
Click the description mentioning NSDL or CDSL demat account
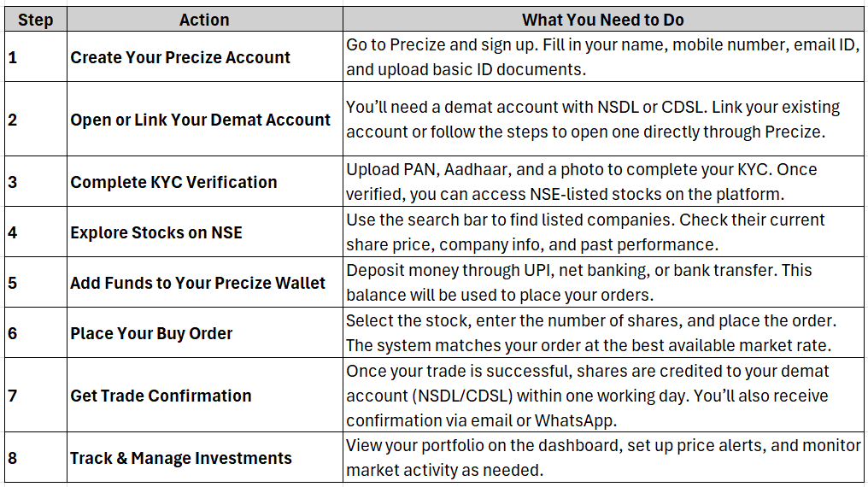coord(602,120)
